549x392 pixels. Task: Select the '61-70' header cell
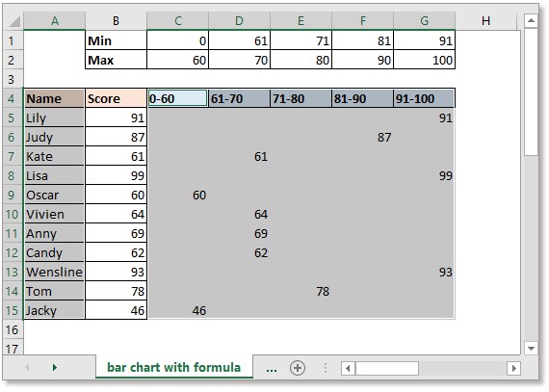click(240, 98)
